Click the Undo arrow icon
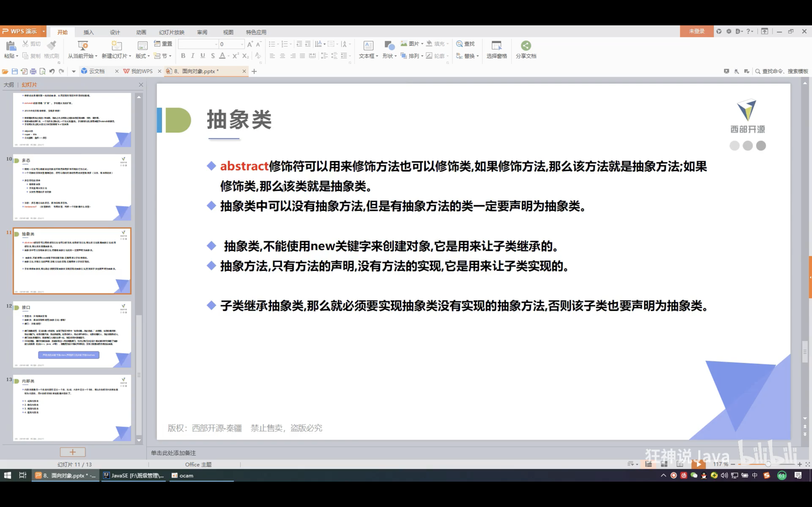The image size is (812, 507). [x=52, y=72]
